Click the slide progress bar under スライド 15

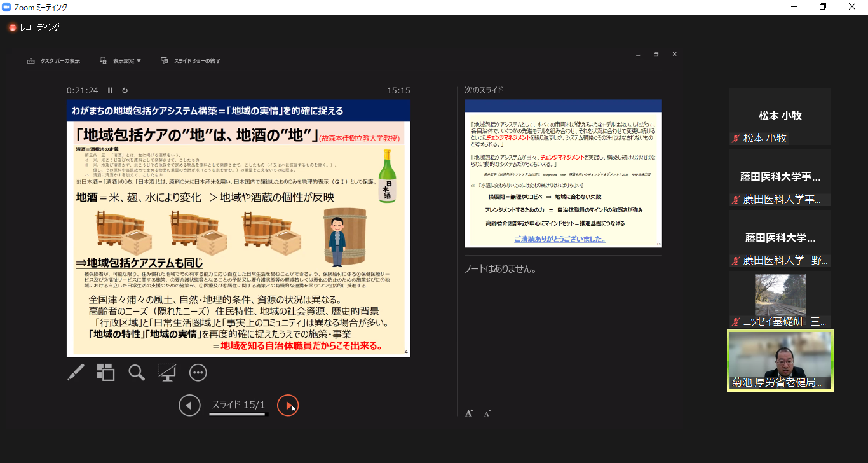tap(238, 415)
